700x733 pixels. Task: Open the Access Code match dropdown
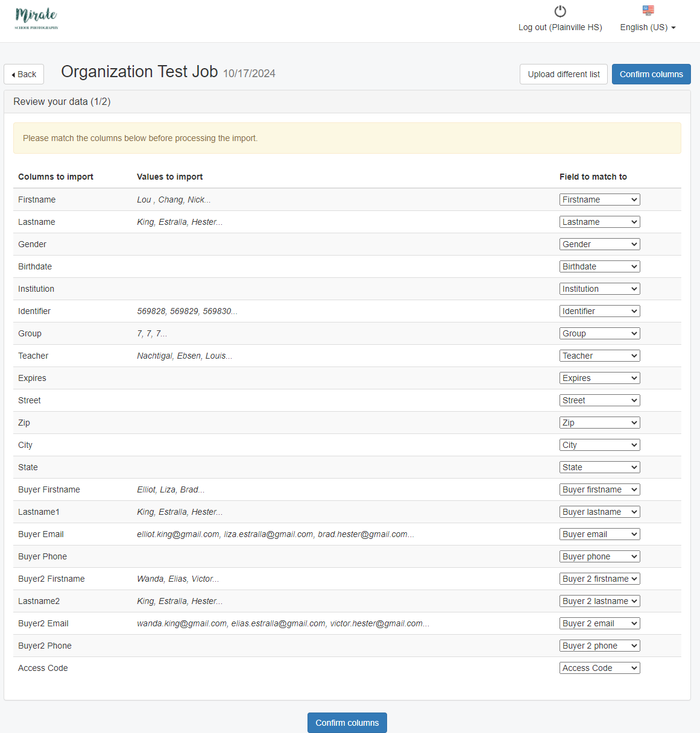click(x=599, y=668)
